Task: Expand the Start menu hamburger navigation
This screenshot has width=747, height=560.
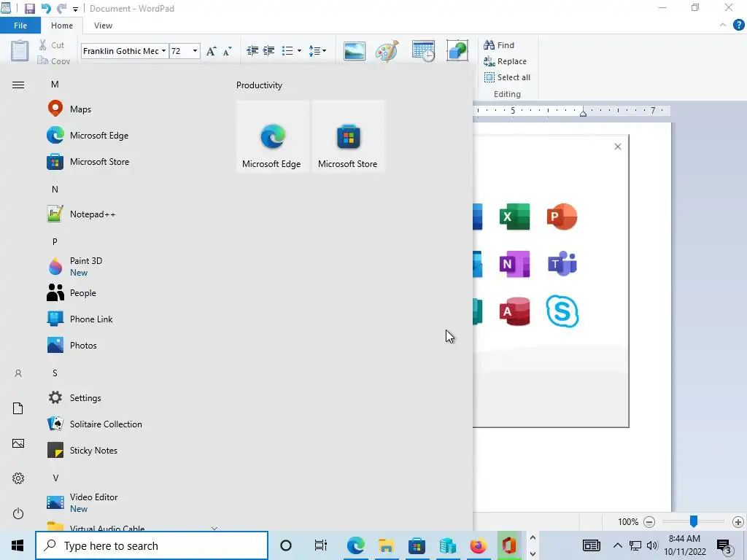Action: coord(18,85)
